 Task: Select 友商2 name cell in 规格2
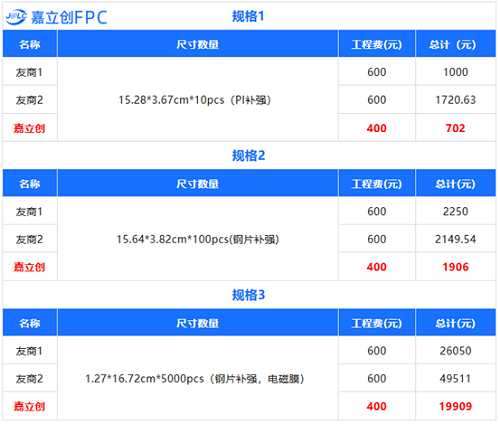click(x=30, y=239)
